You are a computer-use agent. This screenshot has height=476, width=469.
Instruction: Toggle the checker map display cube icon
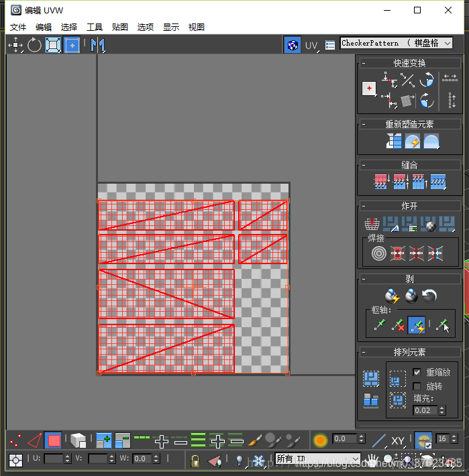click(x=293, y=45)
